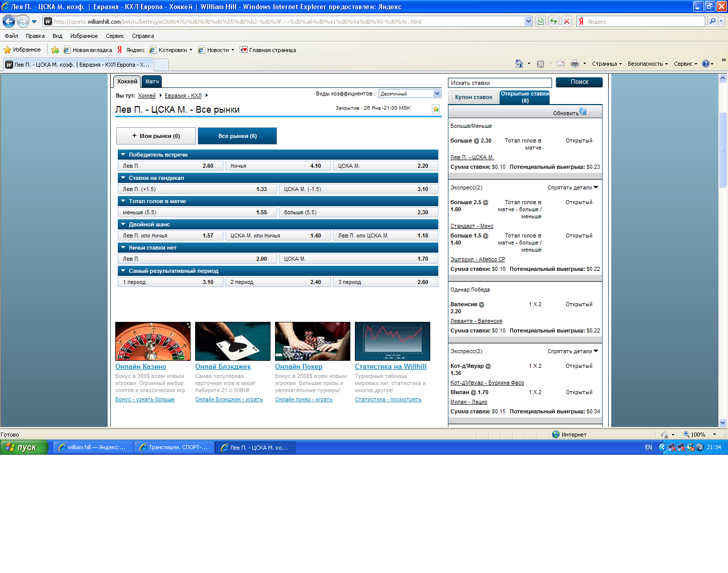
Task: Select ЦСКА М. win odds 2.20
Action: pyautogui.click(x=385, y=166)
